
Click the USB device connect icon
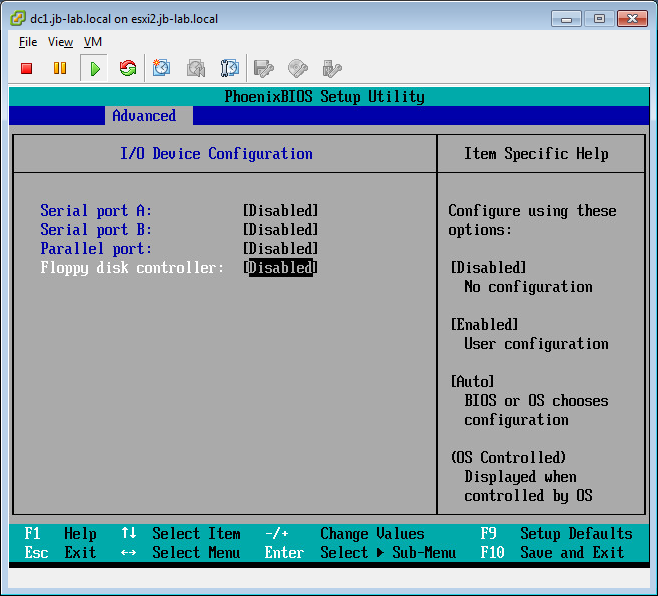pyautogui.click(x=332, y=69)
